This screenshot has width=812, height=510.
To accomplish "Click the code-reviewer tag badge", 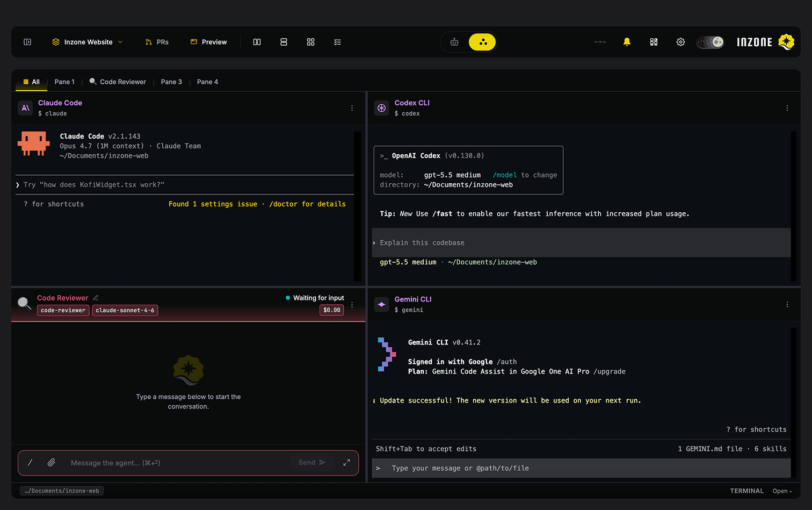I will 63,311.
